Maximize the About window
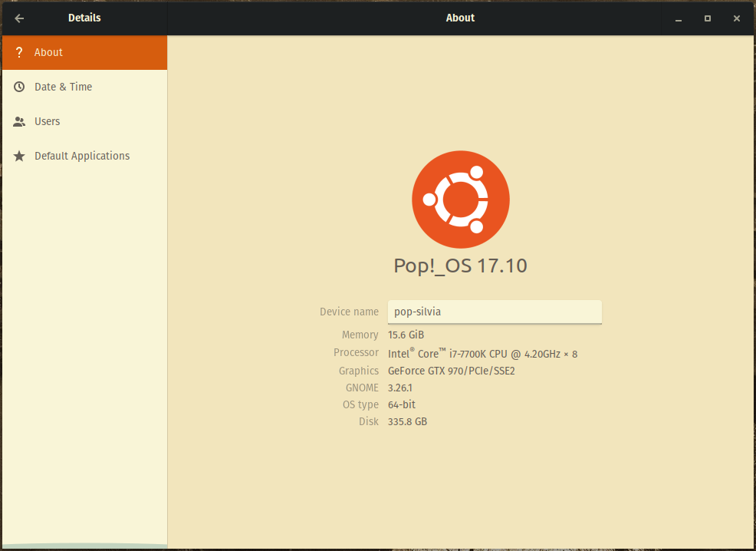This screenshot has width=756, height=551. (707, 18)
